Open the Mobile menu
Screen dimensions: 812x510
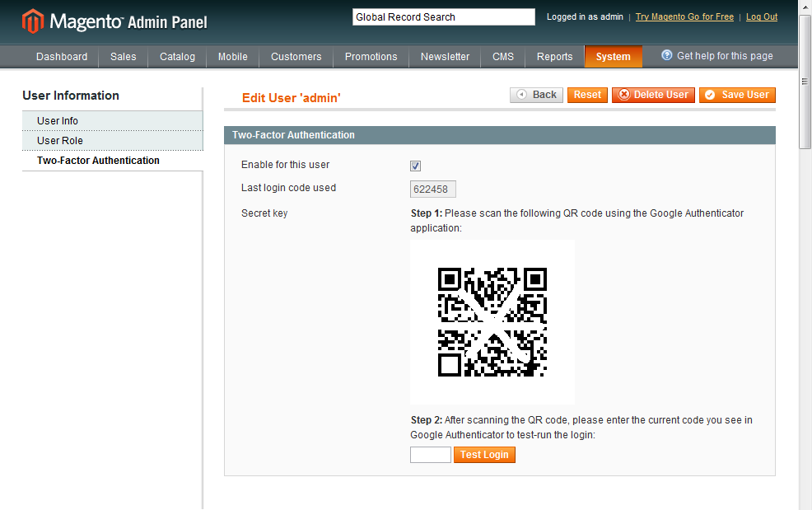[x=232, y=57]
